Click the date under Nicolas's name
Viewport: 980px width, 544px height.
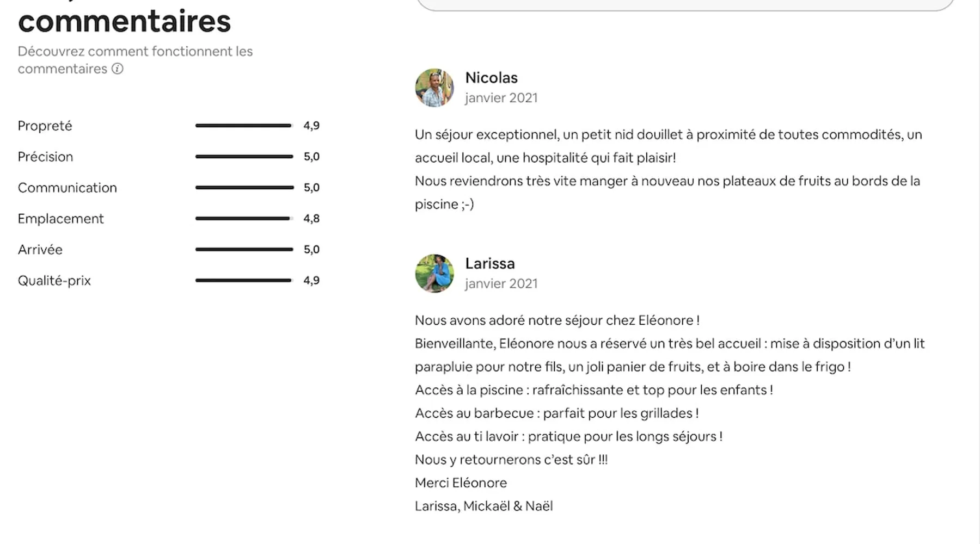pos(501,98)
